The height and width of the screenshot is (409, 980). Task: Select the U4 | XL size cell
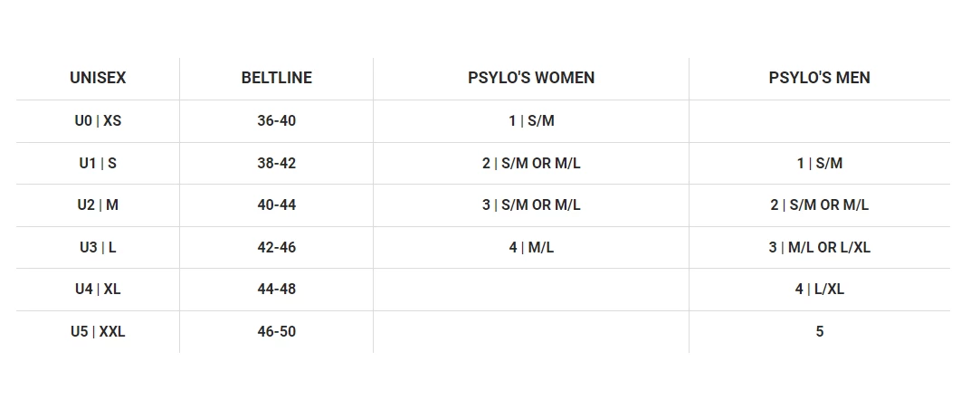98,289
